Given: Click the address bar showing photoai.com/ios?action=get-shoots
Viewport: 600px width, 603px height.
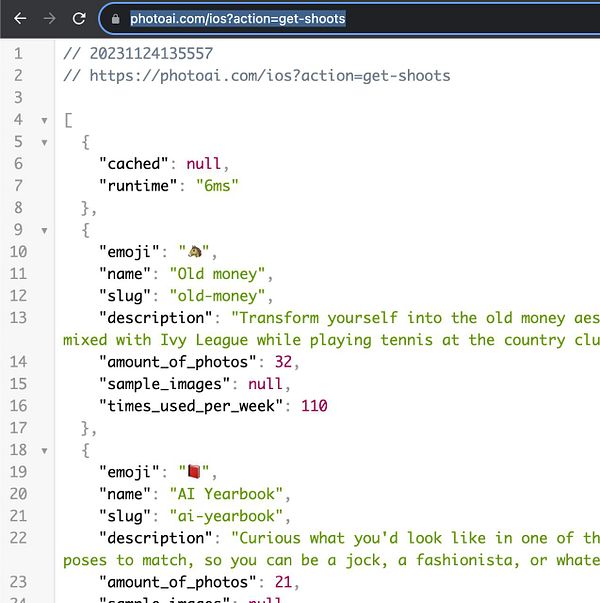Looking at the screenshot, I should tap(349, 18).
